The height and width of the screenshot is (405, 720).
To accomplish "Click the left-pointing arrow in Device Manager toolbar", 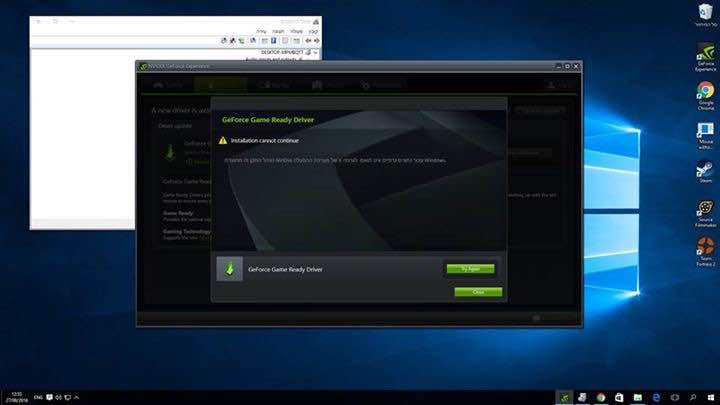I will tap(309, 41).
